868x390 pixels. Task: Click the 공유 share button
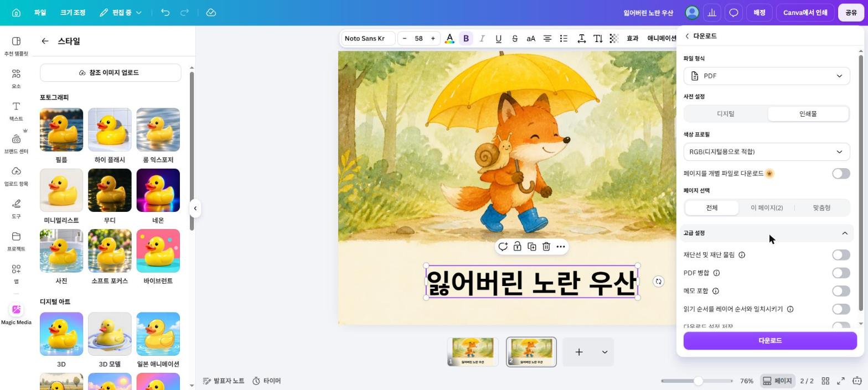pyautogui.click(x=851, y=12)
